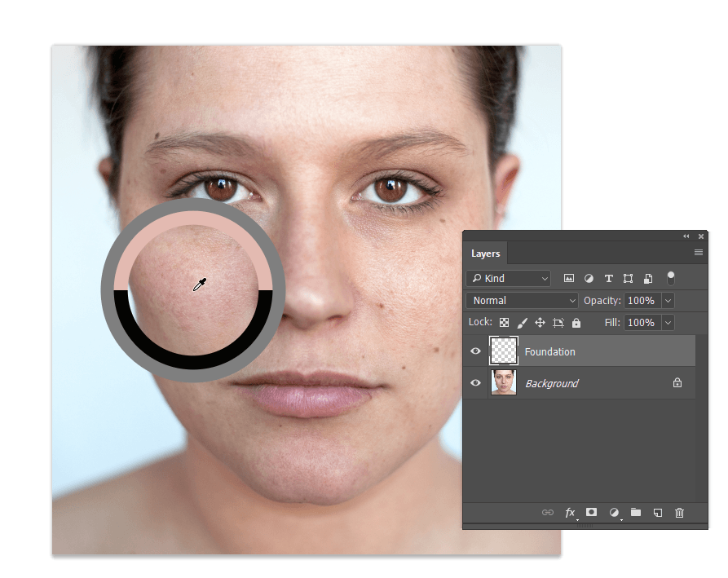Expand the Opacity slider dropdown
The image size is (728, 578).
(x=668, y=301)
